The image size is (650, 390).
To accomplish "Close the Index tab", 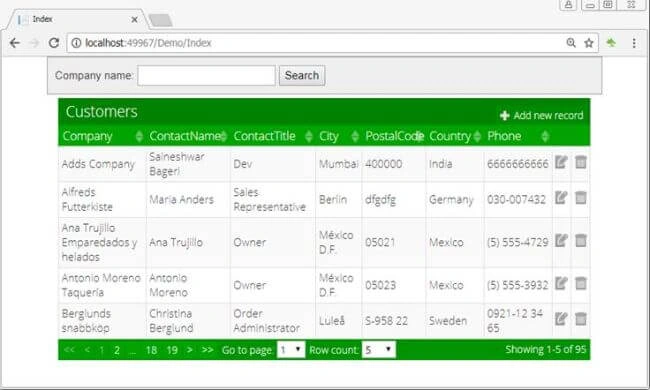I will point(134,19).
